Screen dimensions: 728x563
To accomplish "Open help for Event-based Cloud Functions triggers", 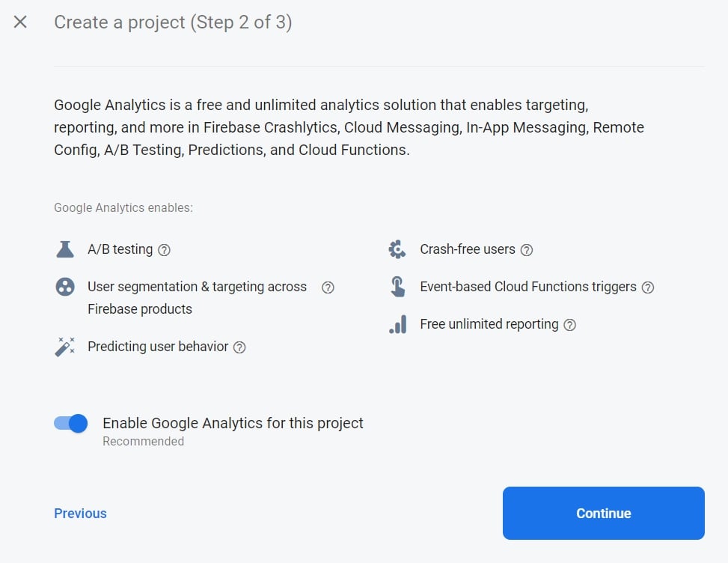I will coord(648,287).
